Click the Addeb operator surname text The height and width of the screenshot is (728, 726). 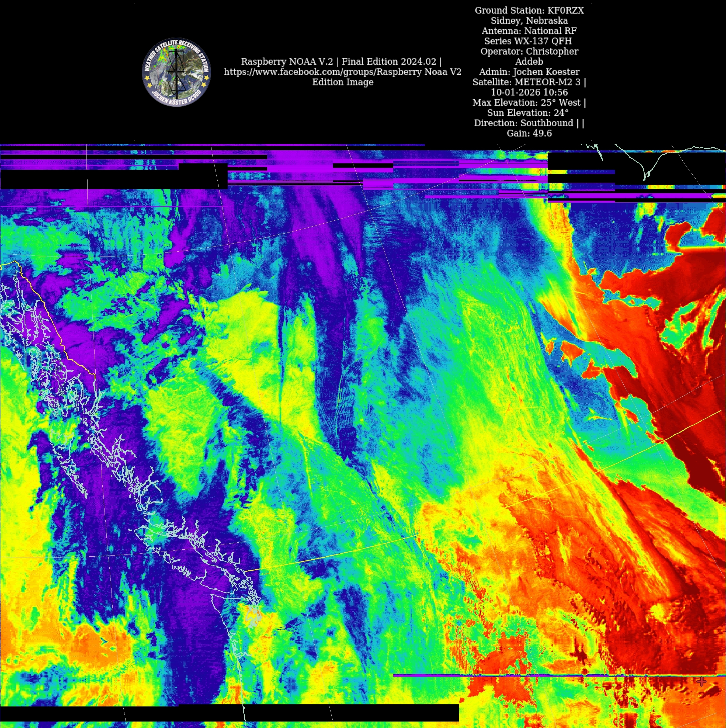pyautogui.click(x=529, y=61)
